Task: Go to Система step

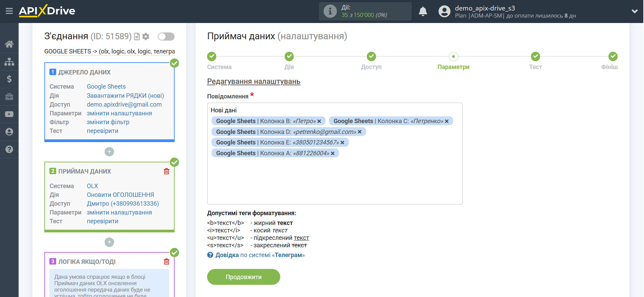Action: (212, 56)
